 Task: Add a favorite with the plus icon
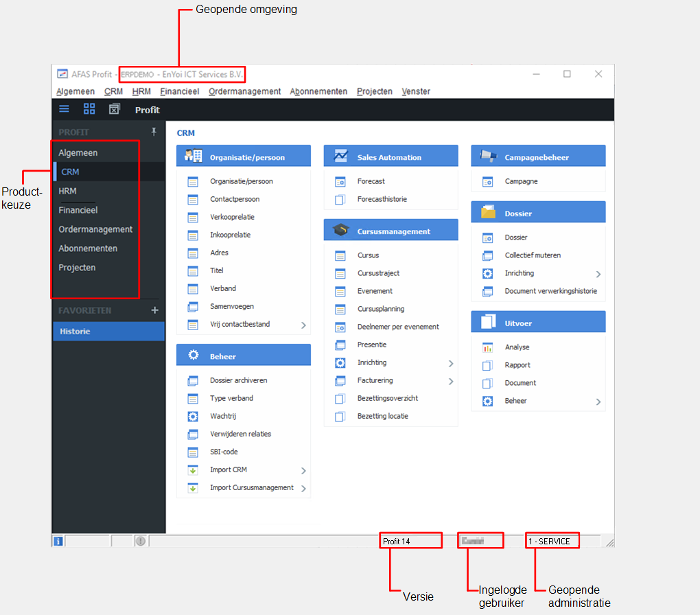(x=154, y=310)
